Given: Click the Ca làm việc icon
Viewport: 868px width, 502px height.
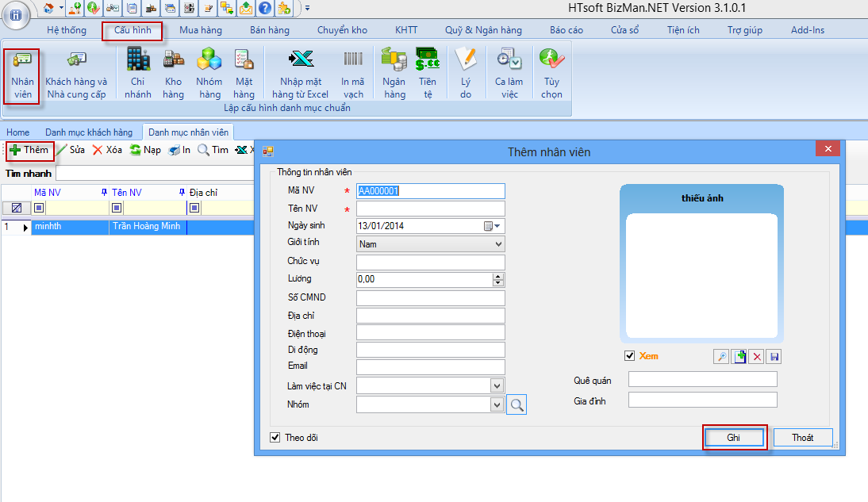Looking at the screenshot, I should (x=509, y=75).
